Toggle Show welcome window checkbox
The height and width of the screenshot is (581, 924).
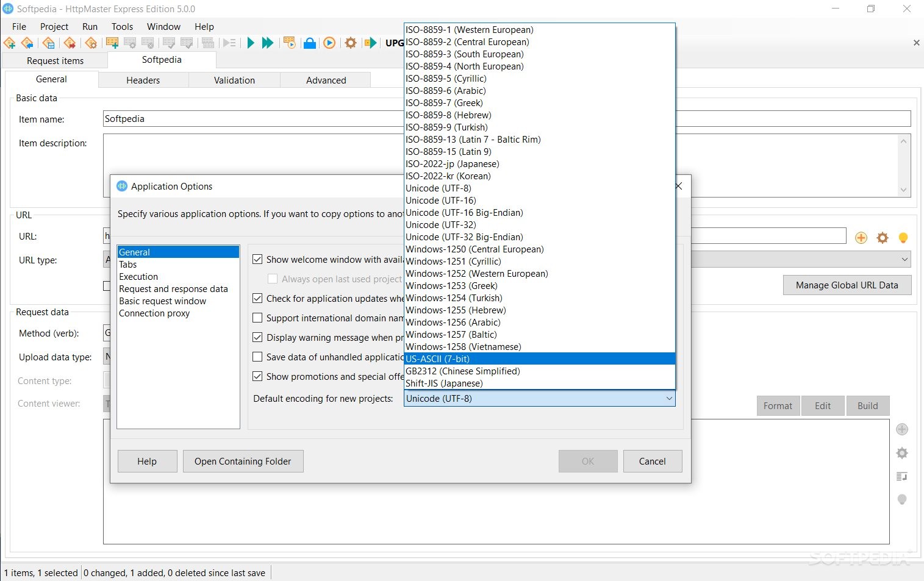pyautogui.click(x=257, y=259)
